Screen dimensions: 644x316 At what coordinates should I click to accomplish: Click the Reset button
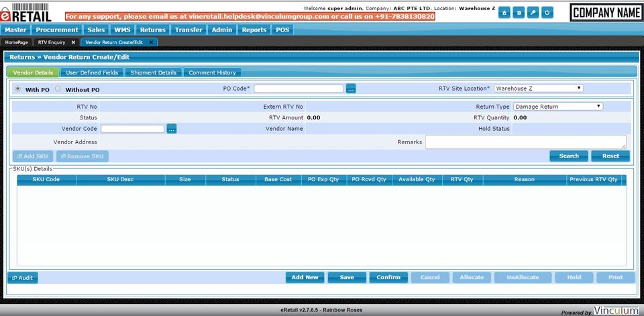[x=610, y=156]
